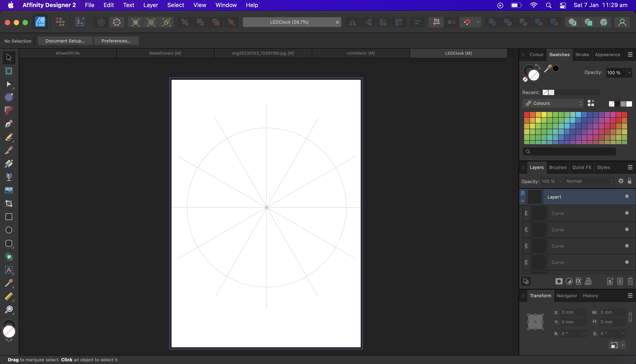
Task: Click Document Setup button
Action: coord(65,41)
